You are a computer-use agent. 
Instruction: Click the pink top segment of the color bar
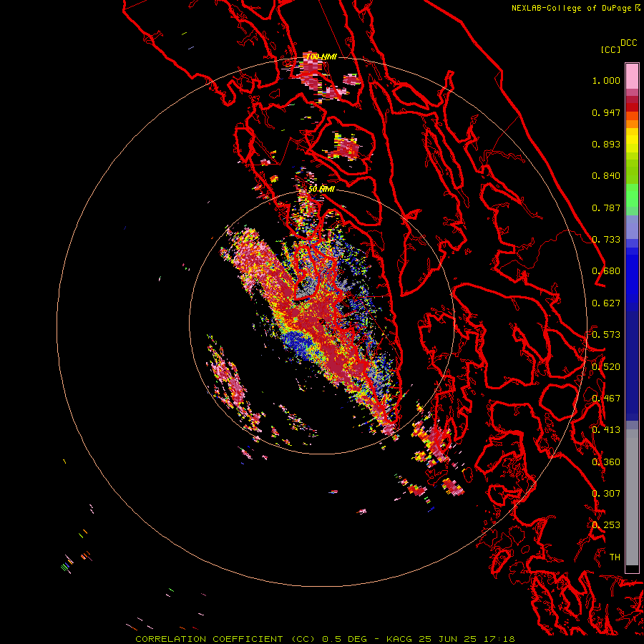coord(632,76)
